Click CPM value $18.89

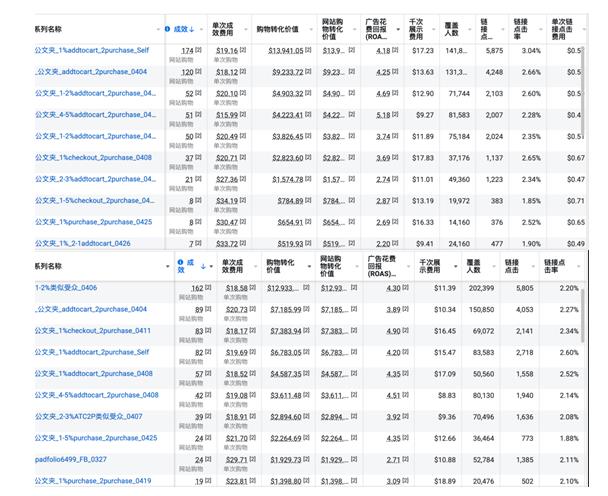pyautogui.click(x=444, y=481)
